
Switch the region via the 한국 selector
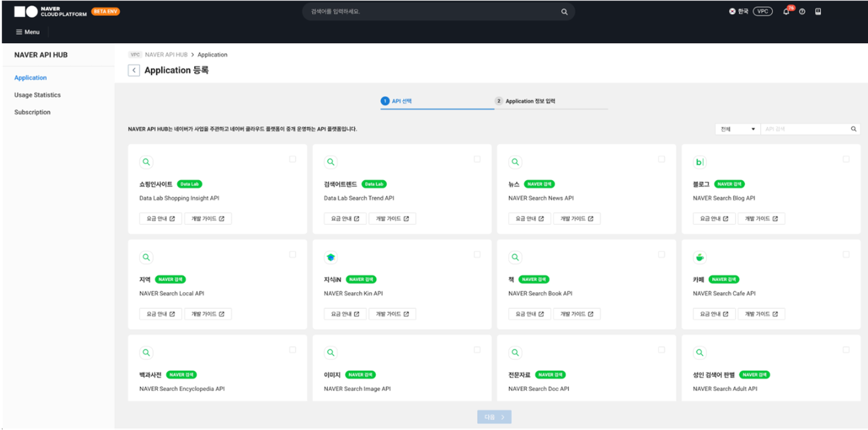[x=739, y=11]
